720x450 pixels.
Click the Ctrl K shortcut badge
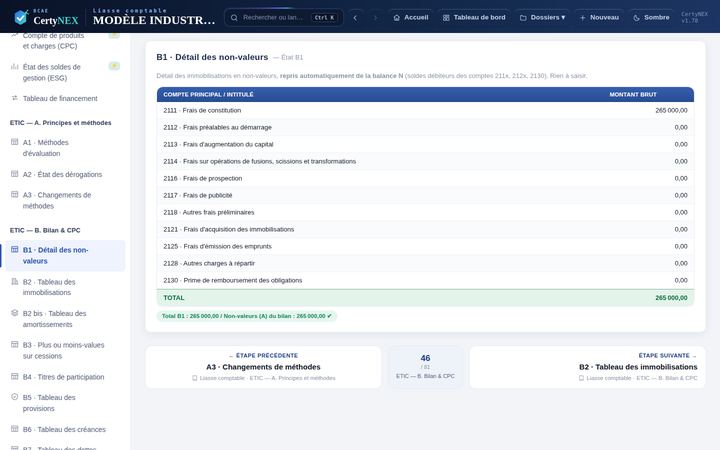pyautogui.click(x=326, y=17)
